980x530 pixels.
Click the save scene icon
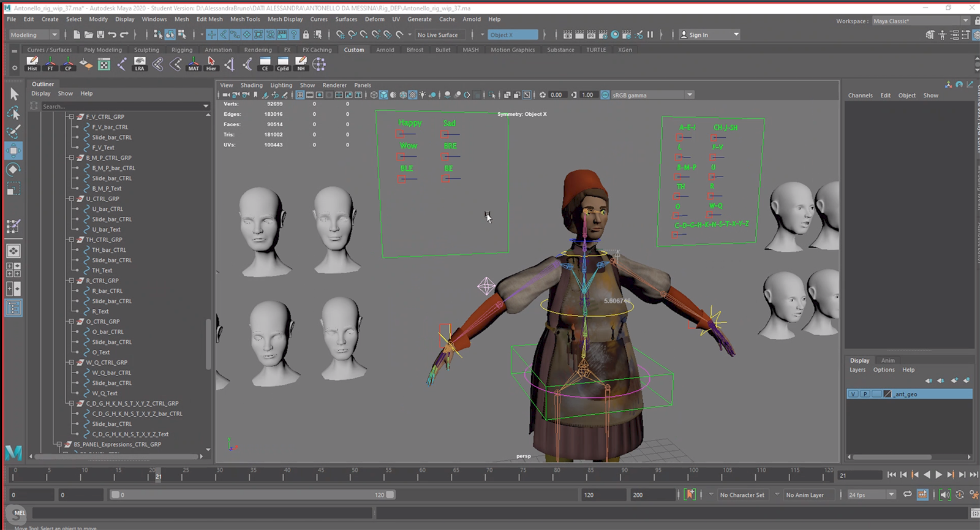[x=101, y=35]
